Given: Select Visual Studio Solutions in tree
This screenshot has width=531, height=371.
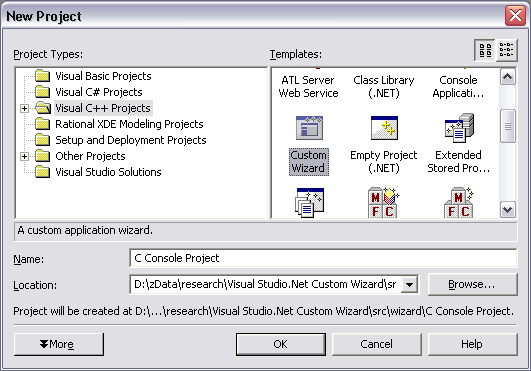Looking at the screenshot, I should tap(108, 172).
